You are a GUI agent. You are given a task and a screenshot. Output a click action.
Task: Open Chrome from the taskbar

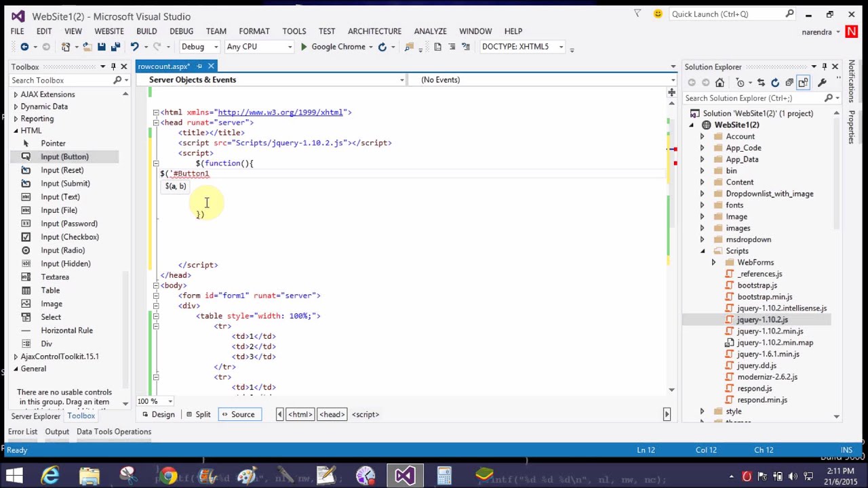[x=168, y=476]
